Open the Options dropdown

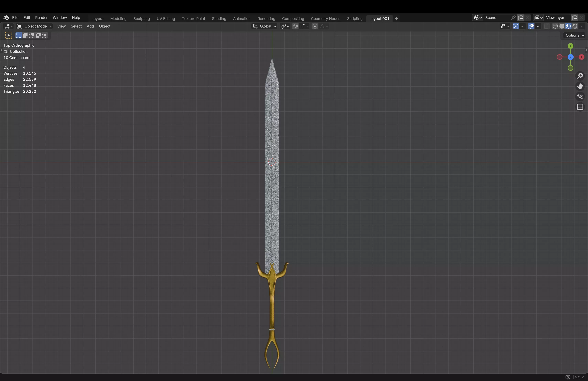575,35
